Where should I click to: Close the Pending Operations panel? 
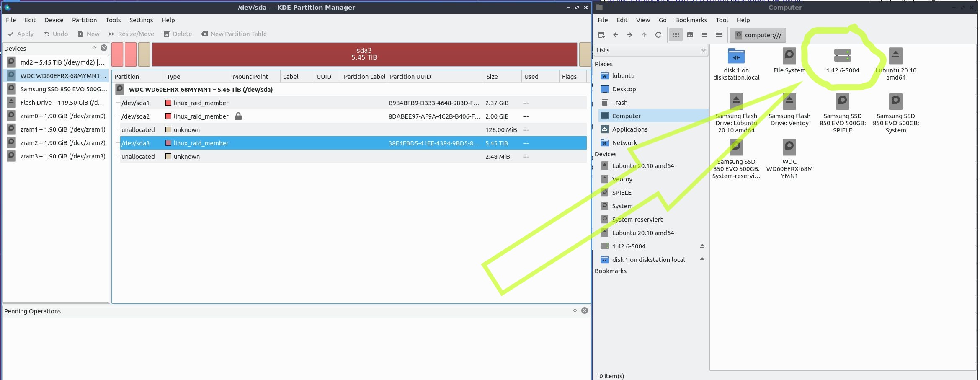[585, 310]
